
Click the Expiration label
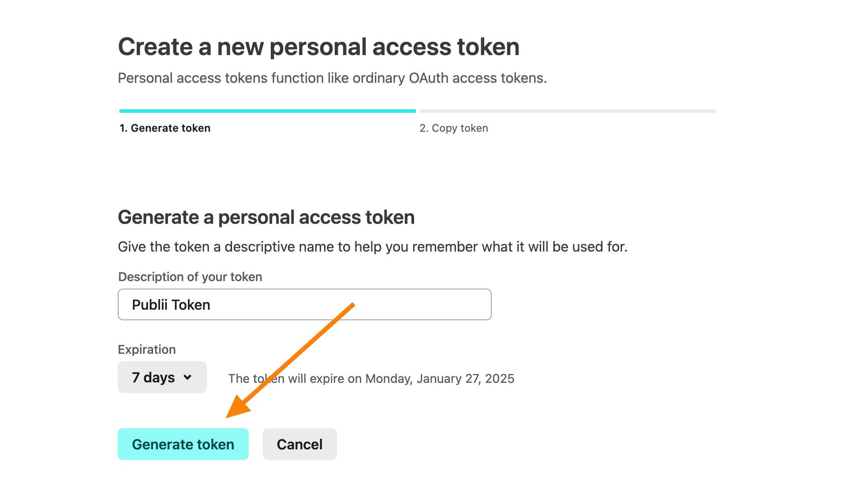146,349
